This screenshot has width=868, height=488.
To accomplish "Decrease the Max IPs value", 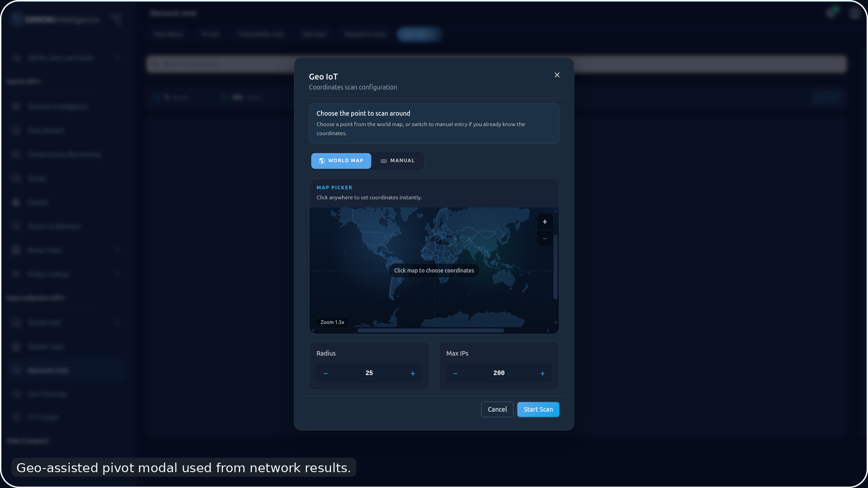I will point(455,373).
